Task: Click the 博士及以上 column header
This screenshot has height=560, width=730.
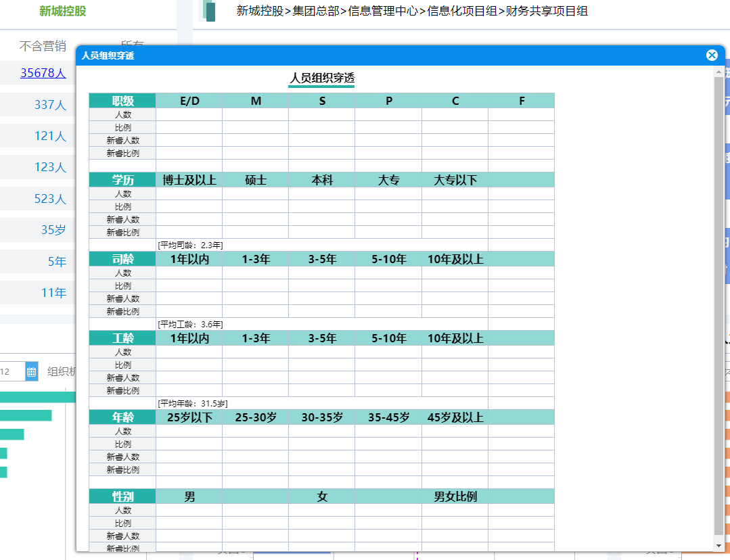Action: [x=189, y=180]
